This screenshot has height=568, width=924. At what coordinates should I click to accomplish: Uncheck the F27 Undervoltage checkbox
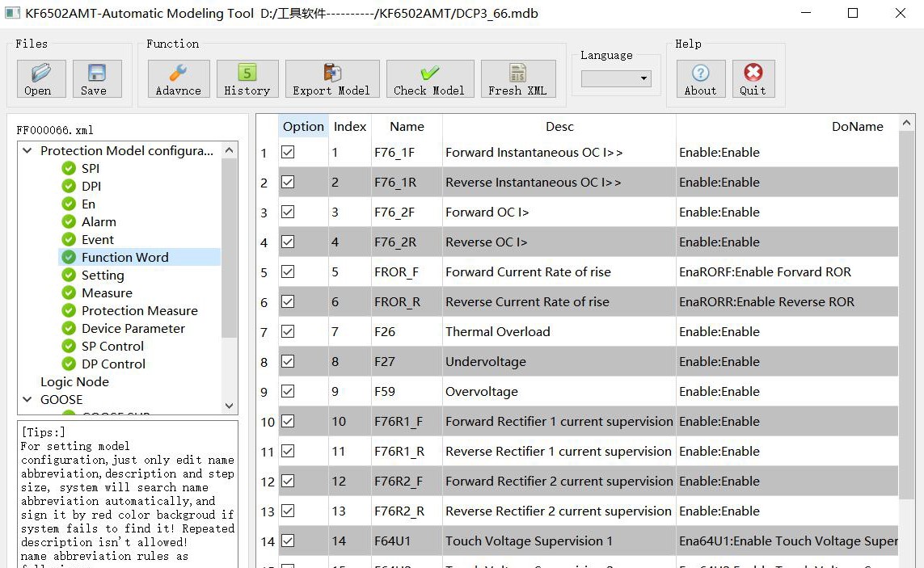click(288, 361)
